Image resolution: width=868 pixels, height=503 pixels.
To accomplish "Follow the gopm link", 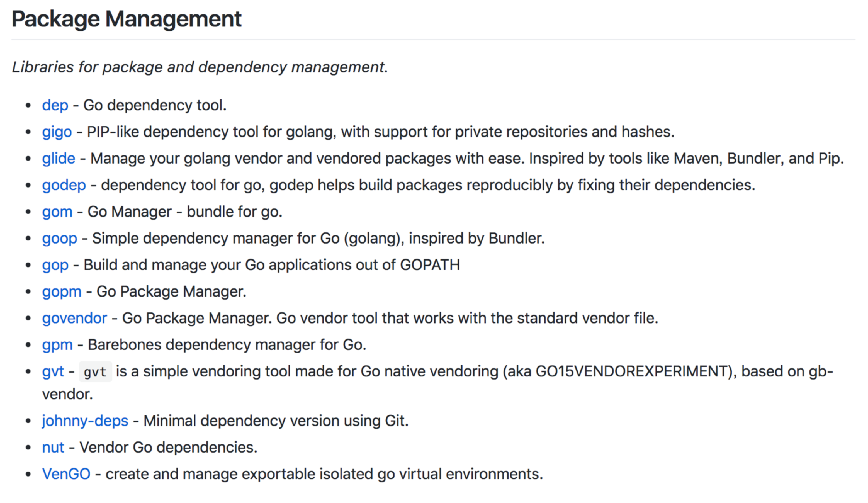I will (x=62, y=291).
